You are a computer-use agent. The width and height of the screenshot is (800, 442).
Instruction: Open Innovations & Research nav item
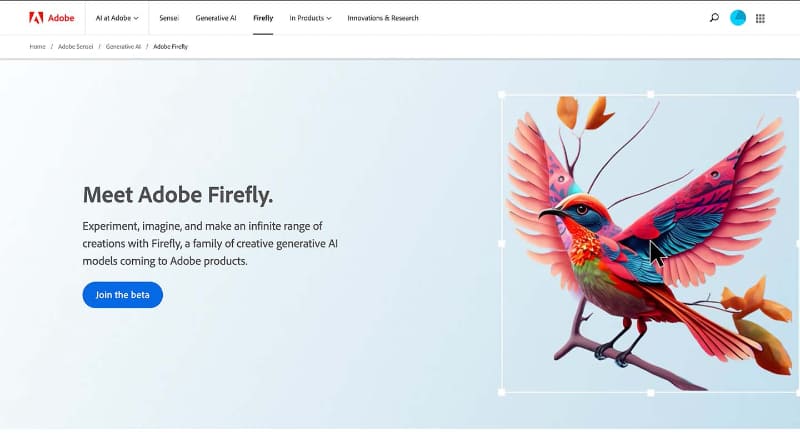coord(383,18)
